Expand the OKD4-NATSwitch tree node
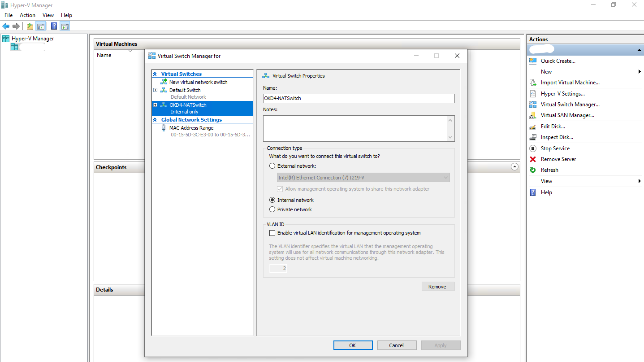Screen dimensions: 644x362 click(155, 105)
